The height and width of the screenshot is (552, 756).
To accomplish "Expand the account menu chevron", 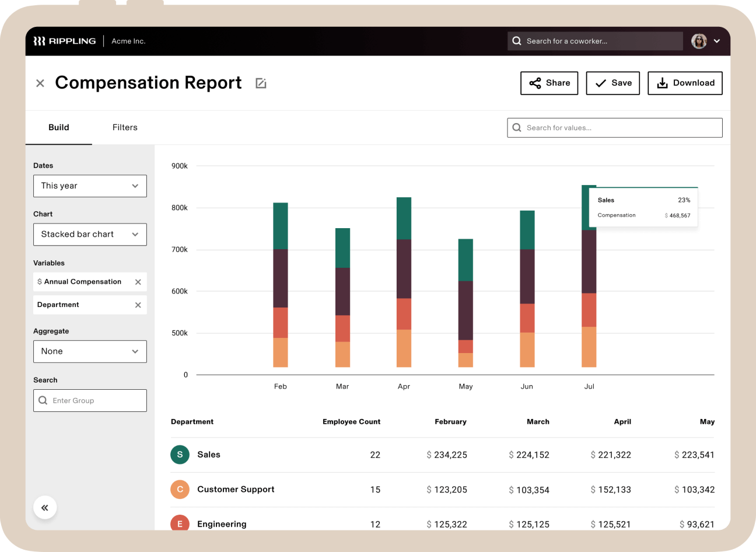I will (717, 41).
